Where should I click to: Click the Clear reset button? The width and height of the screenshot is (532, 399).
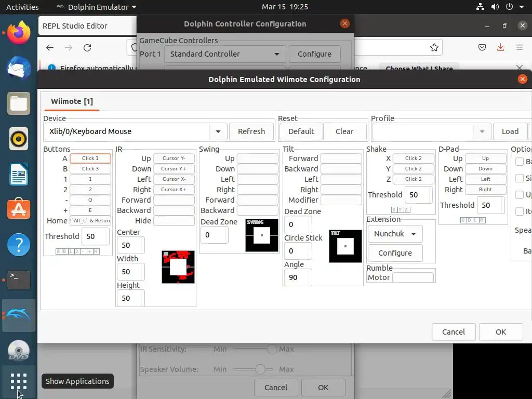[344, 131]
